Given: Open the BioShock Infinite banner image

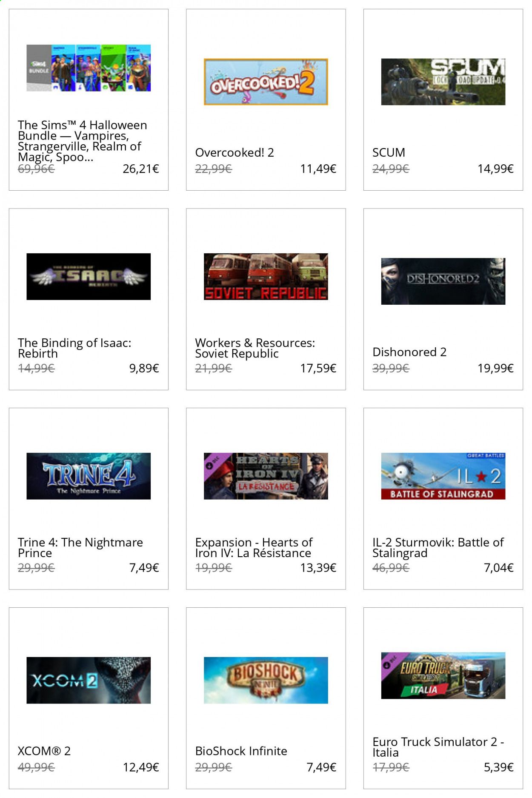Looking at the screenshot, I should pyautogui.click(x=266, y=680).
